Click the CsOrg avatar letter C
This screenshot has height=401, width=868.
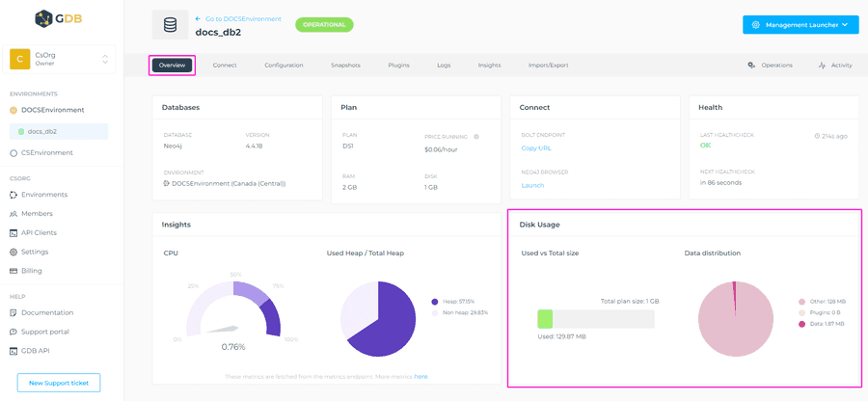(20, 59)
